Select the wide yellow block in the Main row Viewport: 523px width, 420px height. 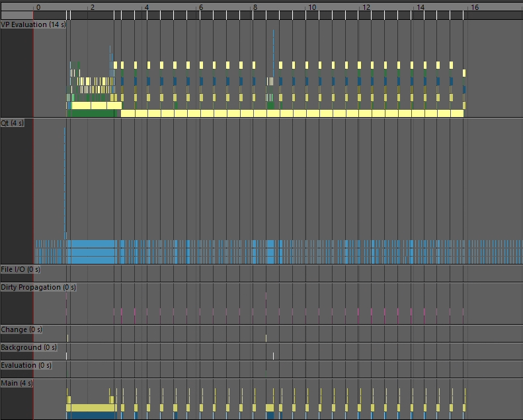(91, 407)
